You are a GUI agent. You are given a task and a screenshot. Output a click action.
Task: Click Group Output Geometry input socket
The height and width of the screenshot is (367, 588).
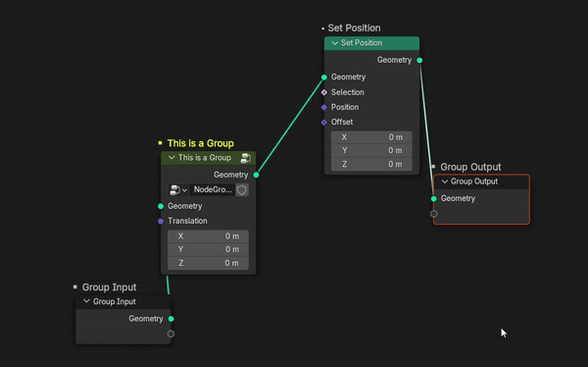[434, 199]
